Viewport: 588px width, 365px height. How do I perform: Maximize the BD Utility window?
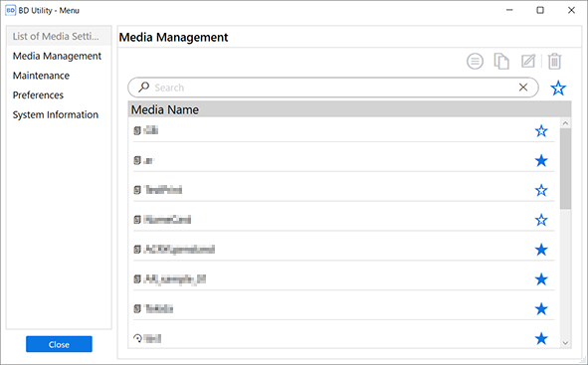pos(540,10)
